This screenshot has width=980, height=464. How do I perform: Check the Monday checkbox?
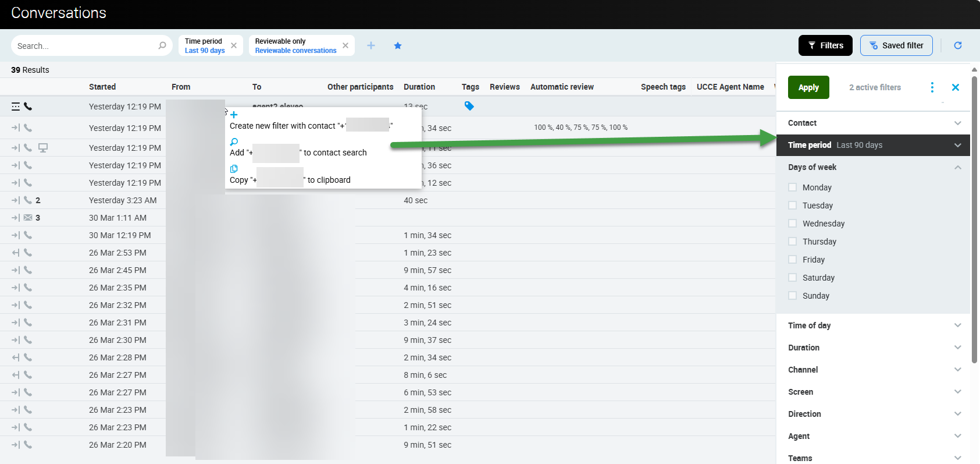click(x=792, y=187)
